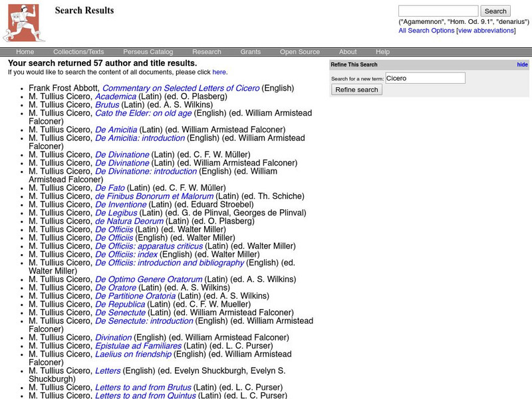Open Laelius on friendship link
The height and width of the screenshot is (399, 532).
(x=134, y=354)
